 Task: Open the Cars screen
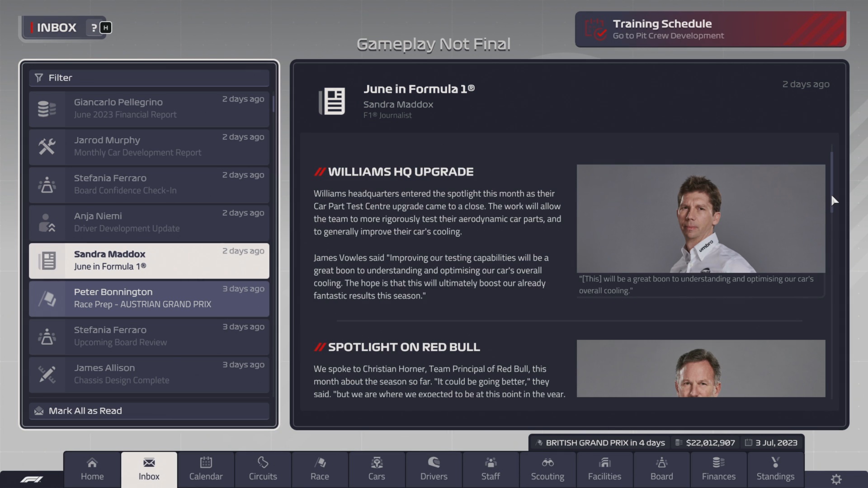click(377, 469)
